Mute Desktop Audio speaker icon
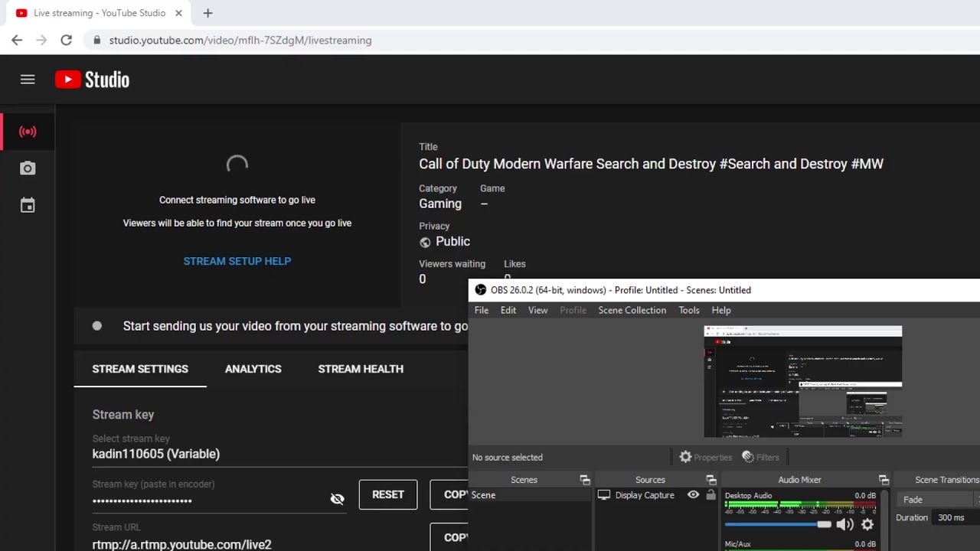The width and height of the screenshot is (980, 551). tap(844, 524)
